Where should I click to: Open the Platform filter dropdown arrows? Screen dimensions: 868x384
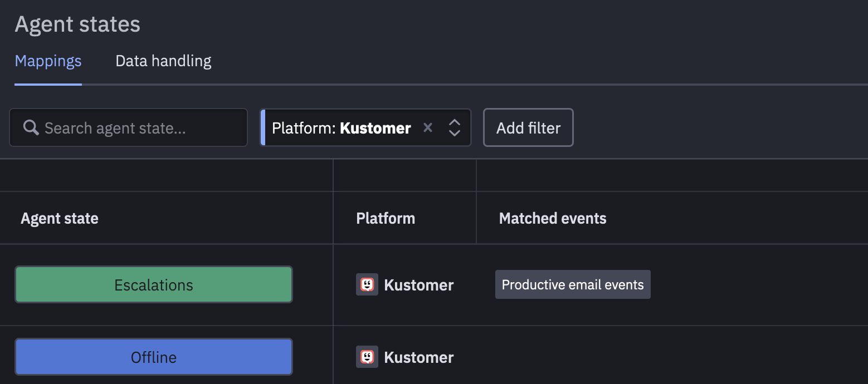pos(455,127)
